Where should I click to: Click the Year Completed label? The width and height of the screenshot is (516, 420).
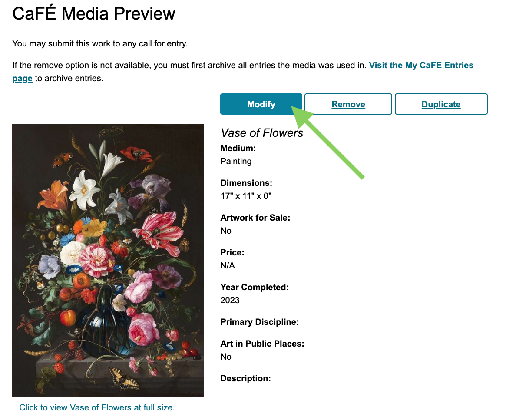(255, 287)
